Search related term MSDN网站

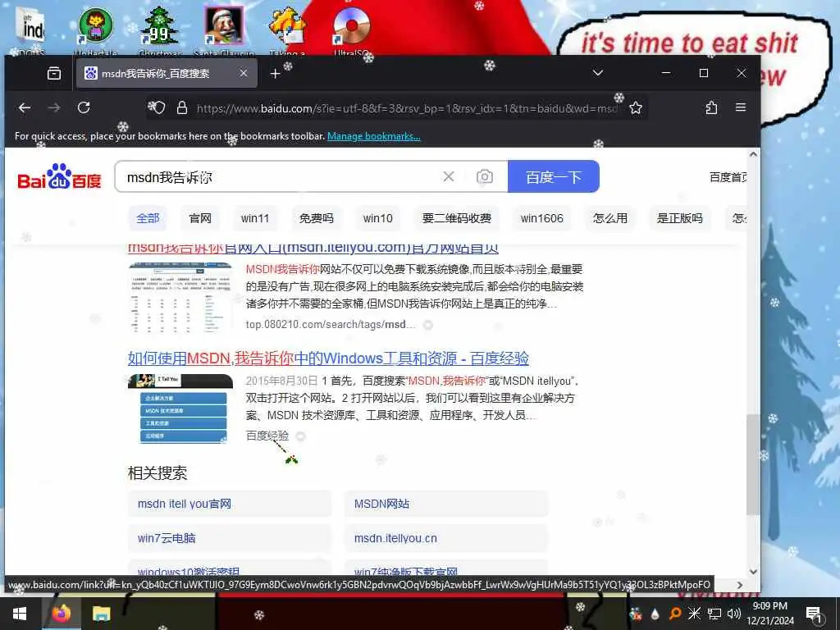446,504
